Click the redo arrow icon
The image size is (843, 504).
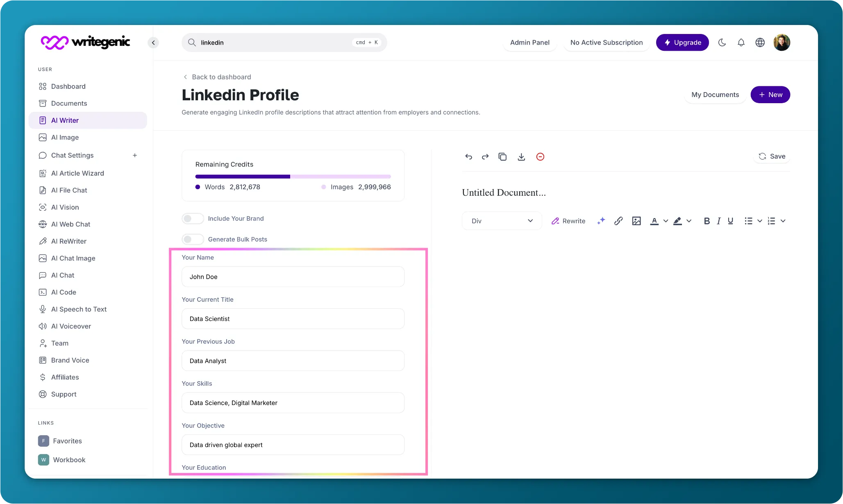pos(485,157)
